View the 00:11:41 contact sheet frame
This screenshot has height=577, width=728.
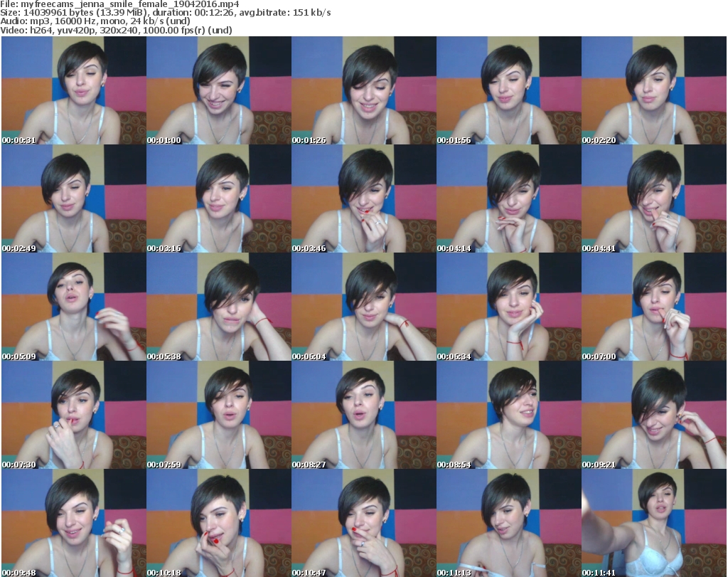pyautogui.click(x=654, y=523)
